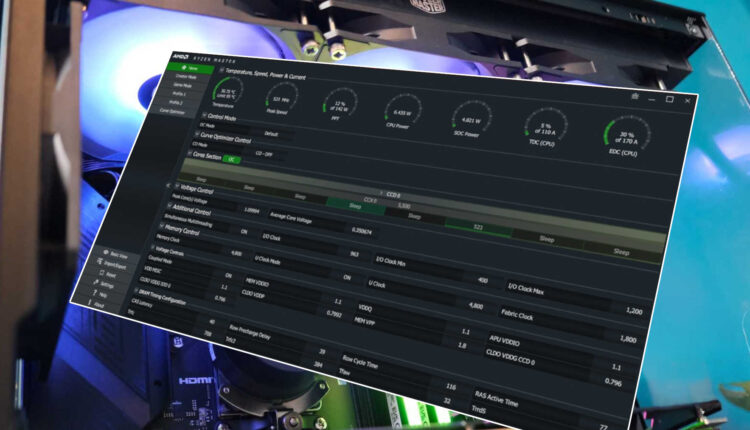
Task: Open the Basic View icon in sidebar
Action: coord(111,254)
